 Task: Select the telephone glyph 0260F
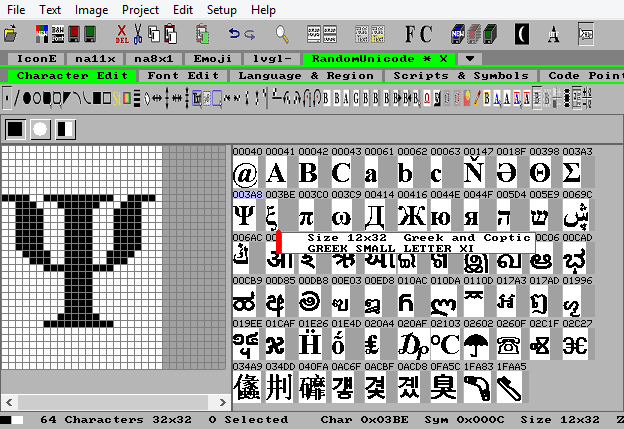[509, 344]
